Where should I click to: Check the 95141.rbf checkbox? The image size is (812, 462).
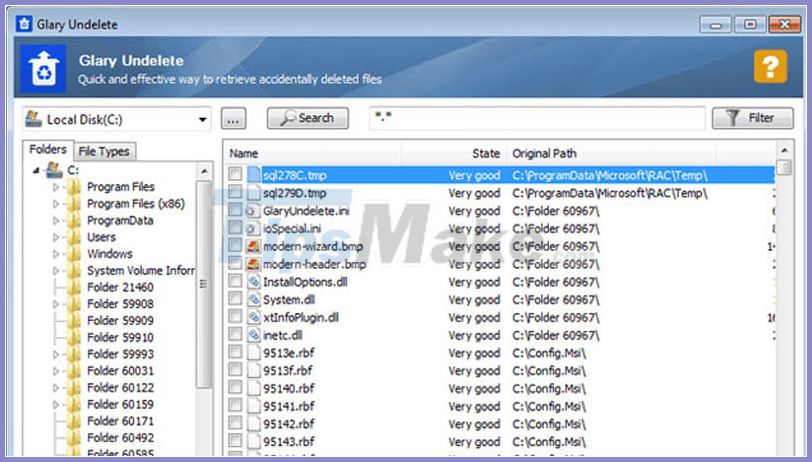[235, 406]
